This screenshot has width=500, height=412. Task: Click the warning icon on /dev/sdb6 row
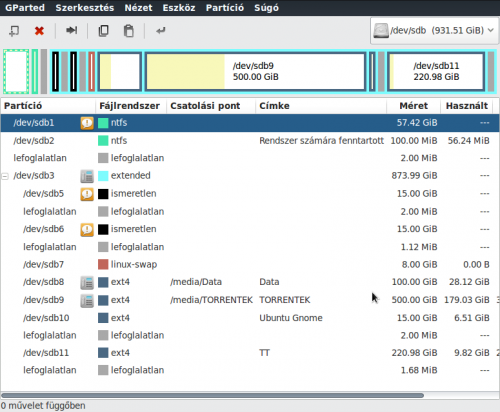point(87,229)
